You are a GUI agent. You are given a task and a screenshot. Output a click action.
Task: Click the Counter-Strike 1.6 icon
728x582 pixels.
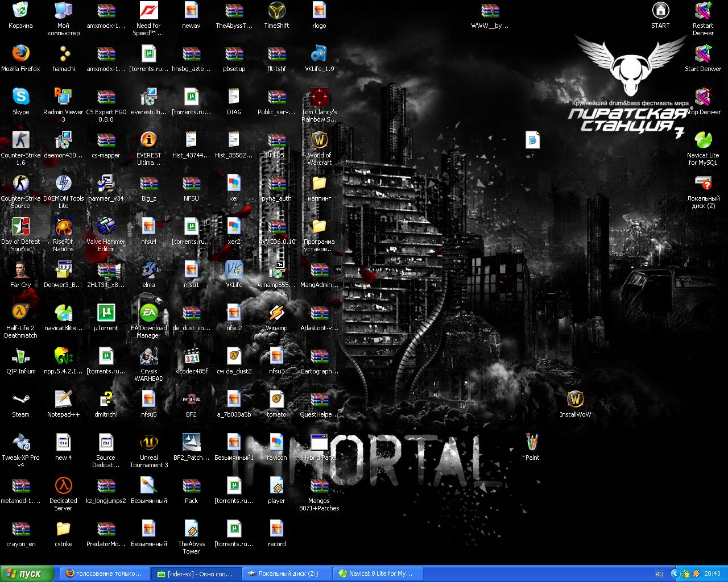(20, 140)
